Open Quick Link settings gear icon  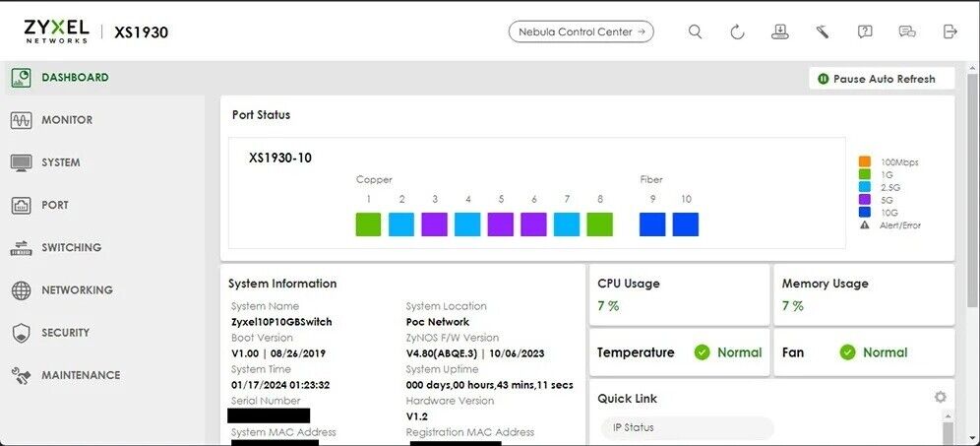tap(940, 397)
